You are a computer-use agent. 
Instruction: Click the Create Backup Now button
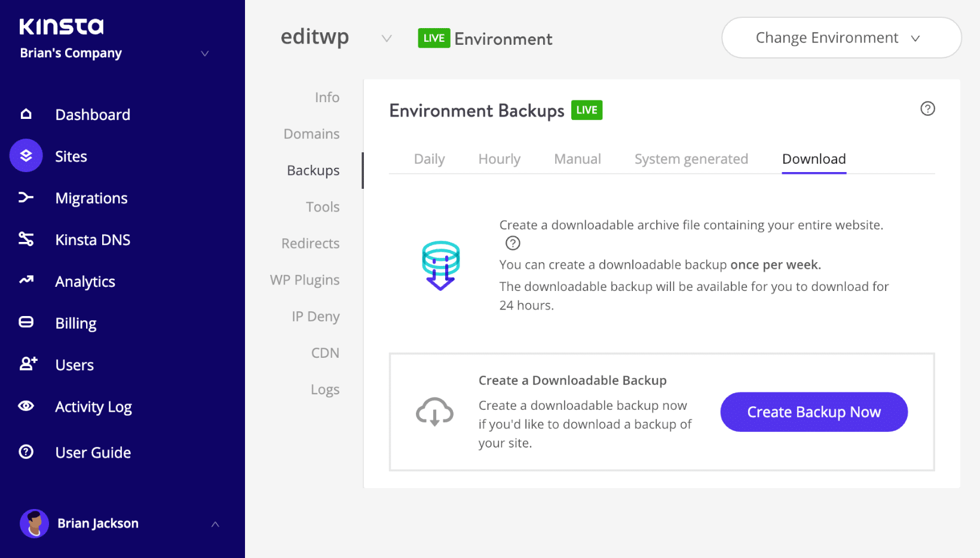pyautogui.click(x=813, y=412)
